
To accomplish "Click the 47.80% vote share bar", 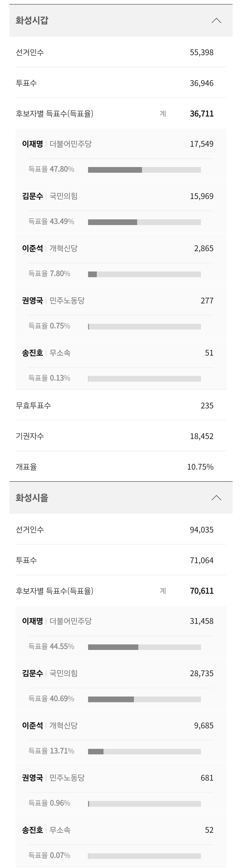I will tap(144, 170).
